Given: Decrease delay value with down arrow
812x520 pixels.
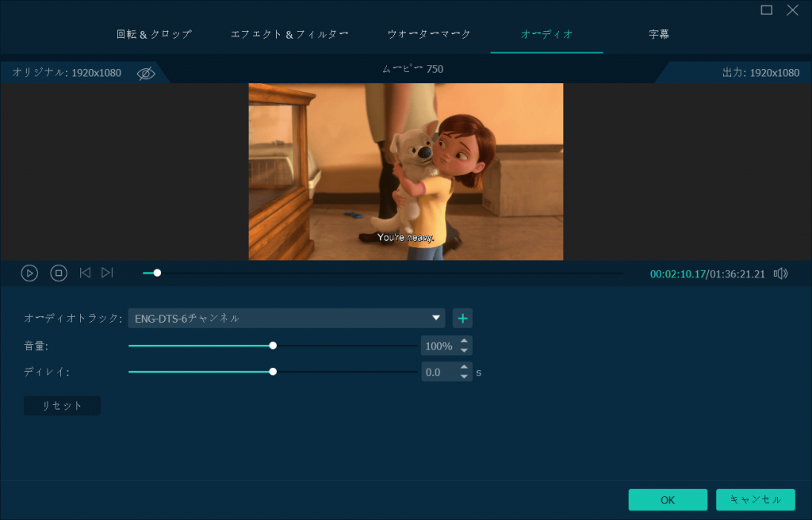Looking at the screenshot, I should [x=465, y=377].
